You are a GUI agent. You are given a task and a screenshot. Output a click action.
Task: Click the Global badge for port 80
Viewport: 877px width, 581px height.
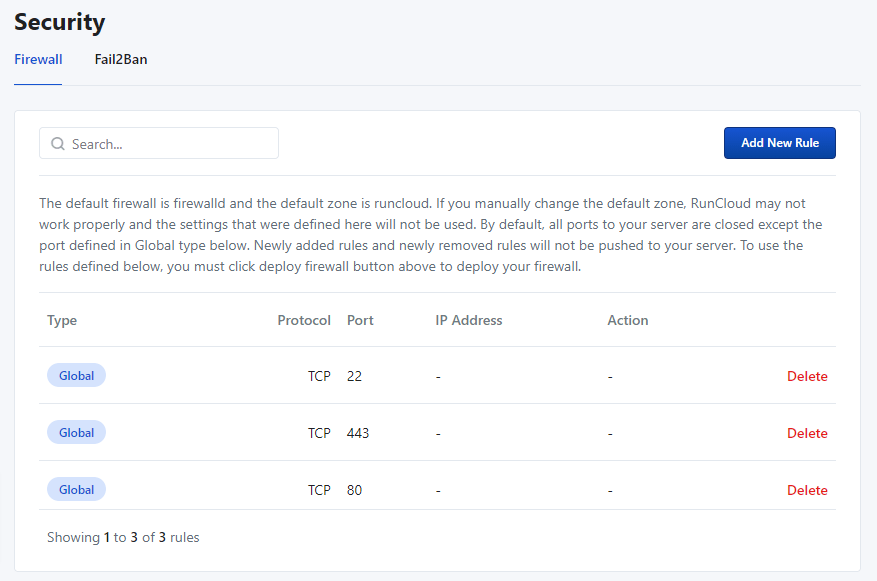77,490
